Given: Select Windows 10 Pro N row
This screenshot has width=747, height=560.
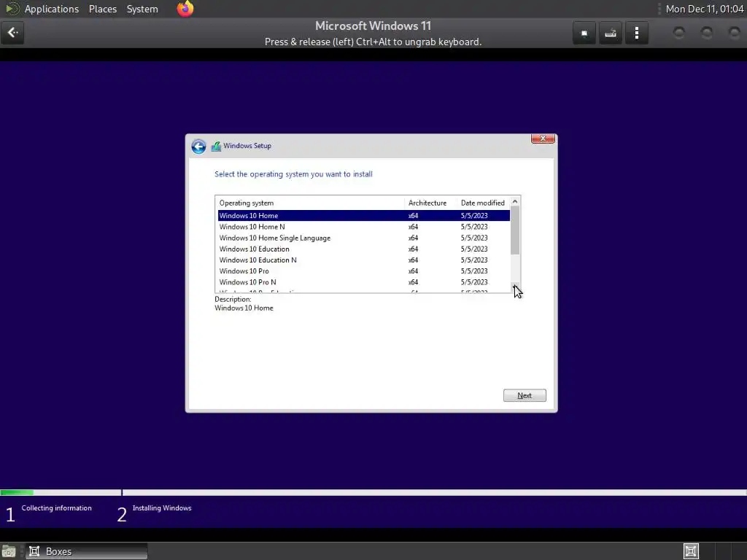Looking at the screenshot, I should 363,282.
